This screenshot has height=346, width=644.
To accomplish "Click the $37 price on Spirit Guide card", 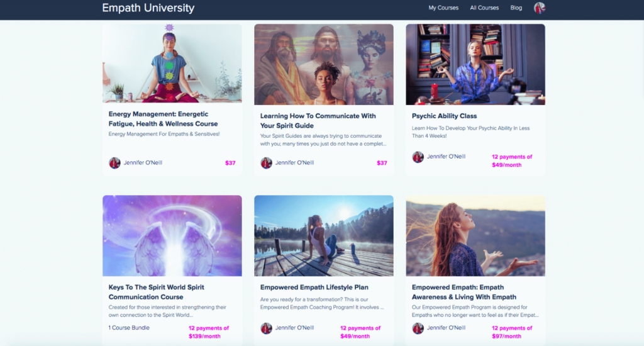I will (382, 163).
